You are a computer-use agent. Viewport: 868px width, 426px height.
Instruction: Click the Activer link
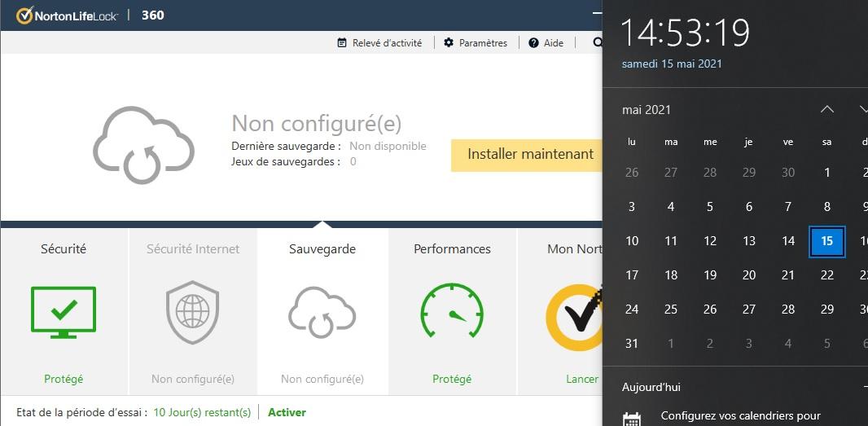tap(287, 412)
